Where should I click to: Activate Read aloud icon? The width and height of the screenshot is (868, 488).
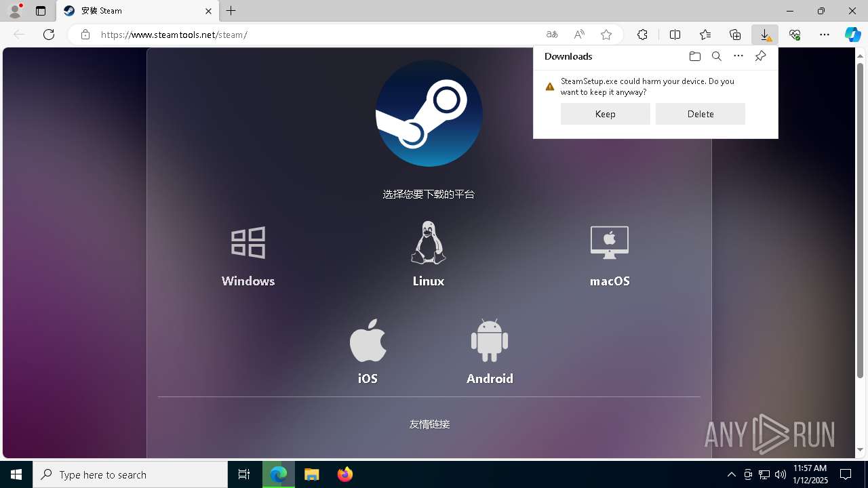click(579, 35)
